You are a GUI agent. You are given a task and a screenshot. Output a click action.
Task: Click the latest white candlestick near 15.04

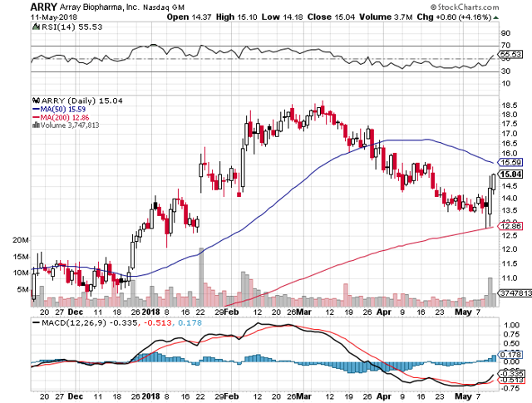[493, 182]
